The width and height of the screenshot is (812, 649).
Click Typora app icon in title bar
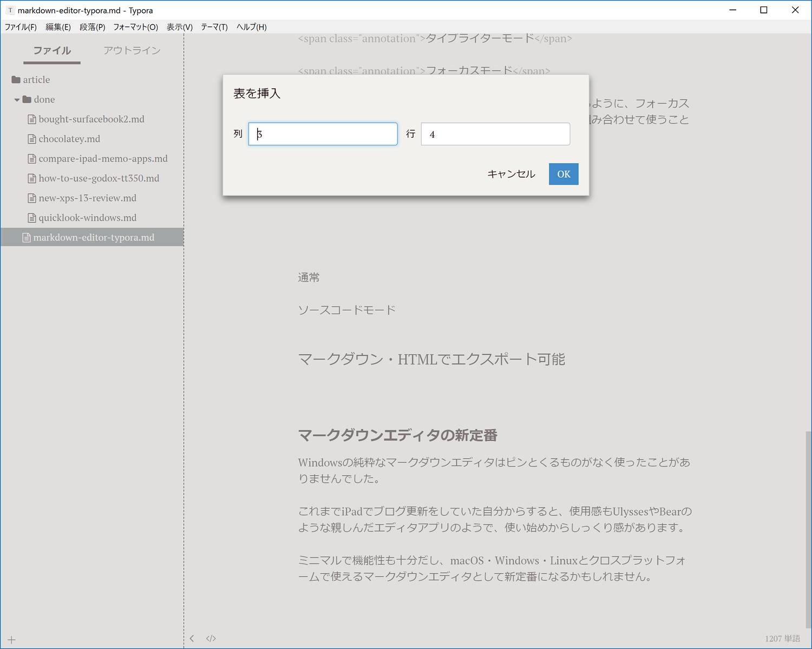10,10
